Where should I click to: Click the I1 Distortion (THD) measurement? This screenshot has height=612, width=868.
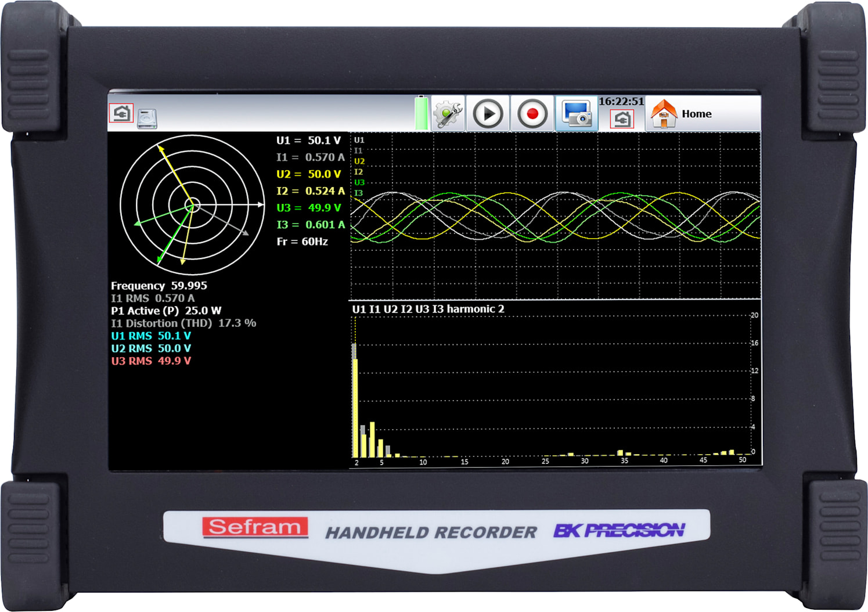coord(183,323)
